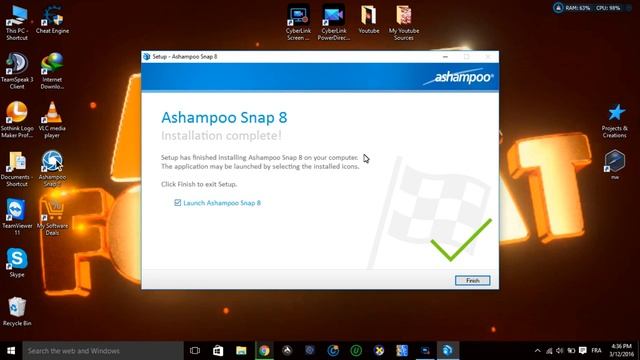Select Documents shortcut desktop icon
The width and height of the screenshot is (640, 360).
point(17,169)
